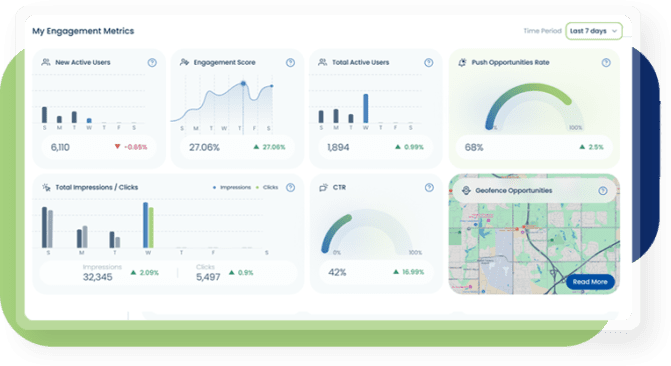Click the 42% CTR value
The width and height of the screenshot is (671, 366).
tap(337, 272)
